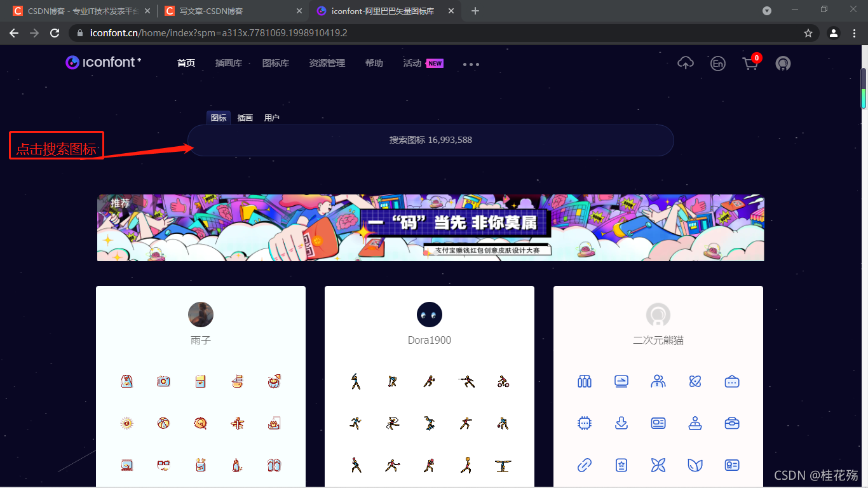The image size is (868, 488).
Task: Open 插画库 nav item
Action: click(229, 63)
